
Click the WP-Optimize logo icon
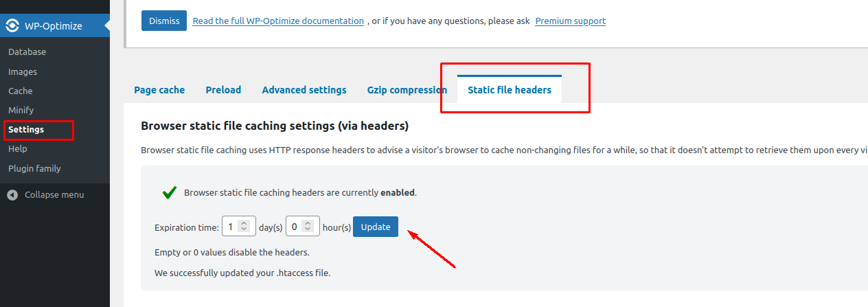(12, 26)
